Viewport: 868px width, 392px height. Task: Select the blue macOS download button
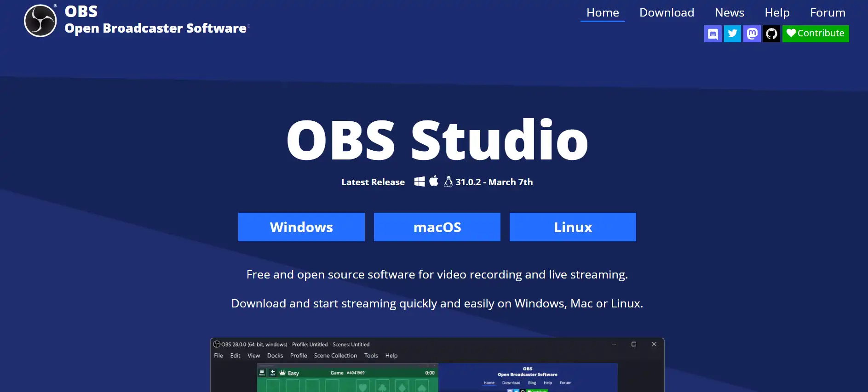pos(437,227)
